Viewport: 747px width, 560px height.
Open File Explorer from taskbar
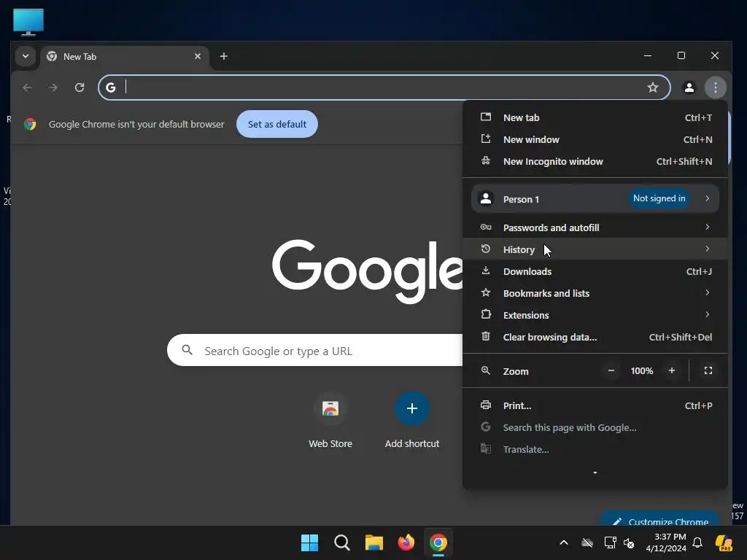point(374,542)
